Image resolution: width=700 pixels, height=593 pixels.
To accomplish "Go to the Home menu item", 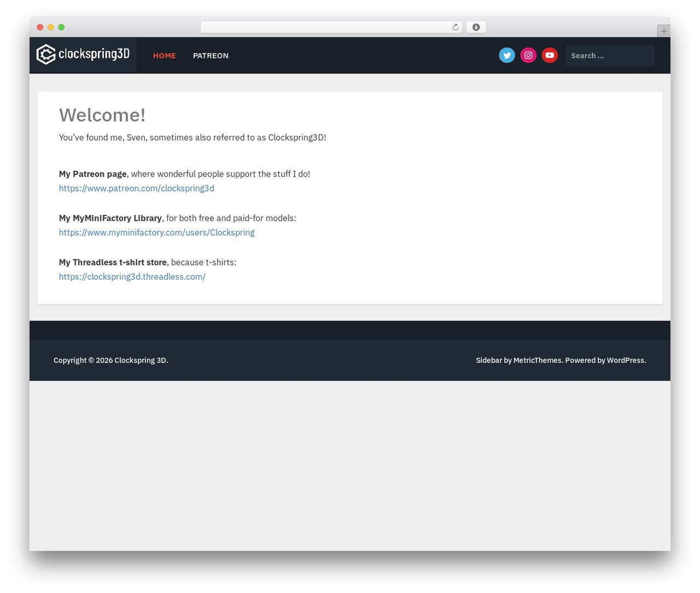I will (165, 56).
